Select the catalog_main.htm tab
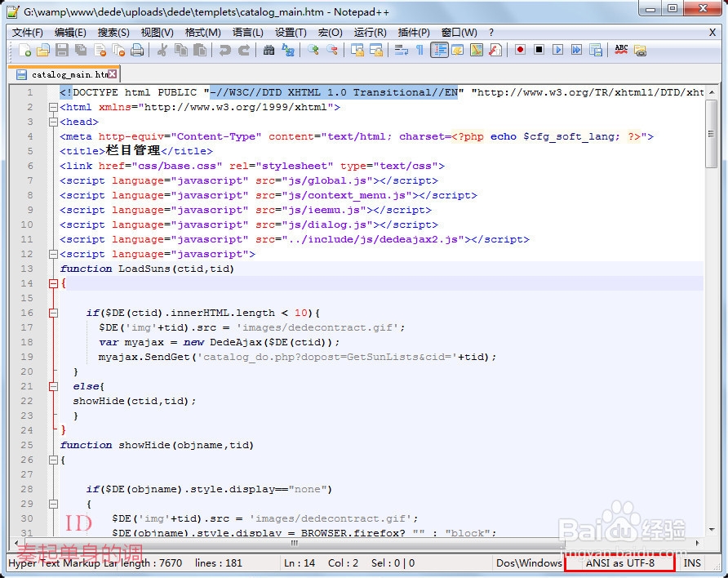The image size is (728, 578). 66,74
